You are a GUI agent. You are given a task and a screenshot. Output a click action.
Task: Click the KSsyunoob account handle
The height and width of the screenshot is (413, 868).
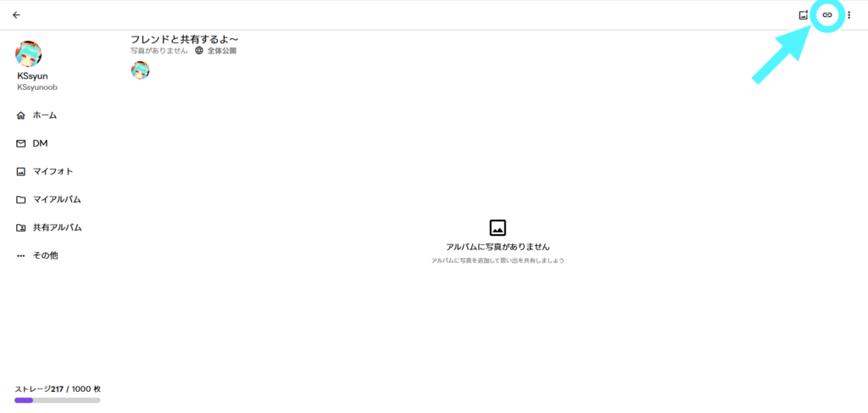click(x=37, y=87)
